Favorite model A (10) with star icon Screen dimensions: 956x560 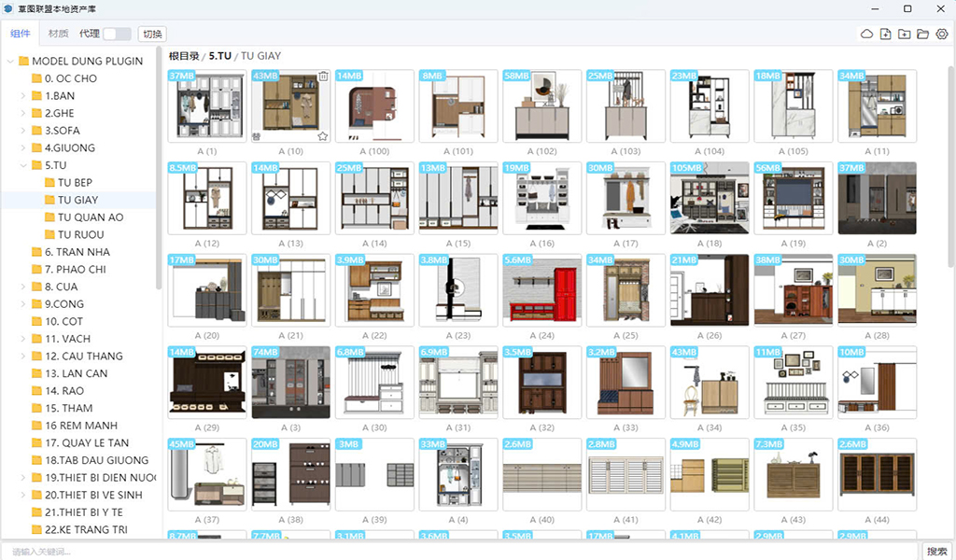click(323, 136)
